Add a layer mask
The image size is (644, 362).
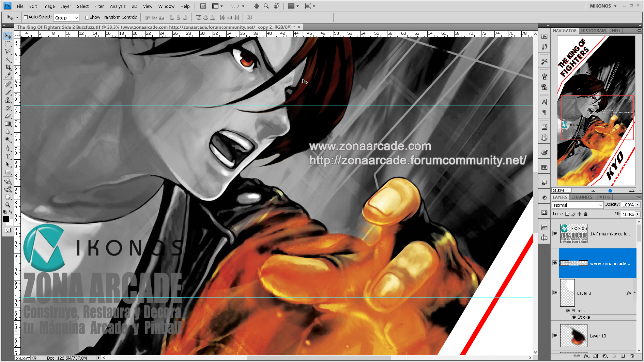click(595, 356)
